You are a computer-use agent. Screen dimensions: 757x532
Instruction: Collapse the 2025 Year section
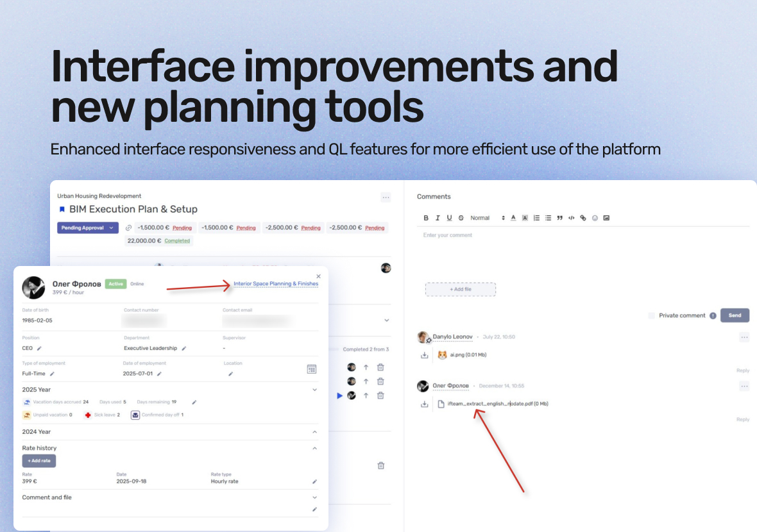tap(315, 390)
